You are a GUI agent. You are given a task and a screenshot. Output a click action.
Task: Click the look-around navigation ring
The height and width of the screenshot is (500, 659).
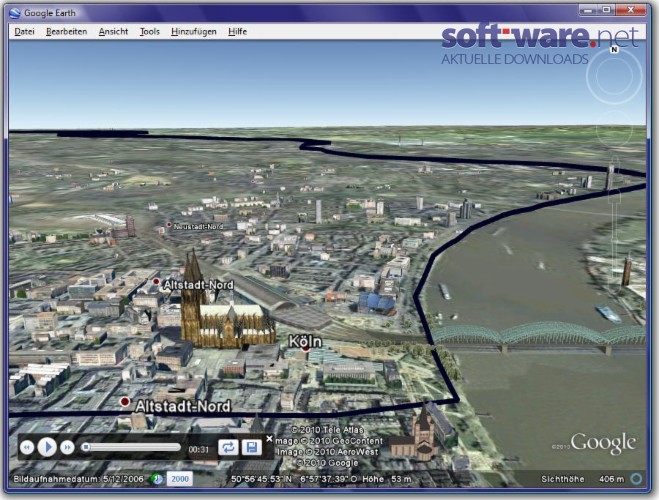coord(614,76)
